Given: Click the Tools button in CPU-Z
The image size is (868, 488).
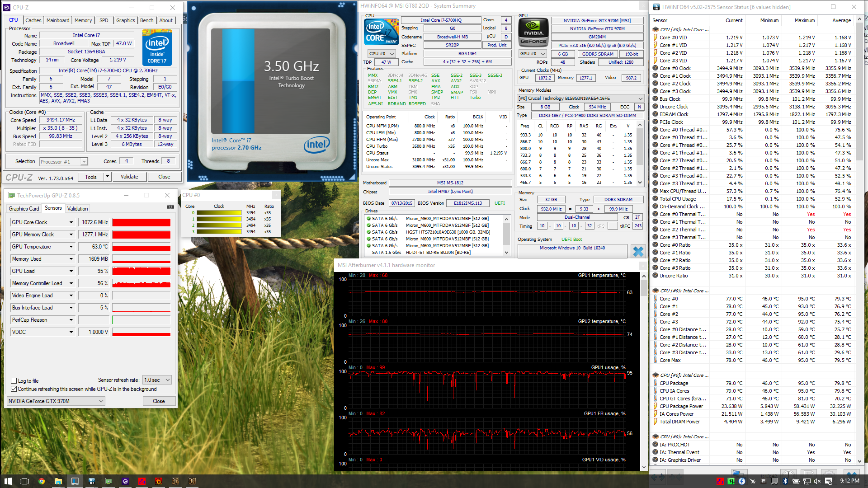Looking at the screenshot, I should (x=91, y=177).
